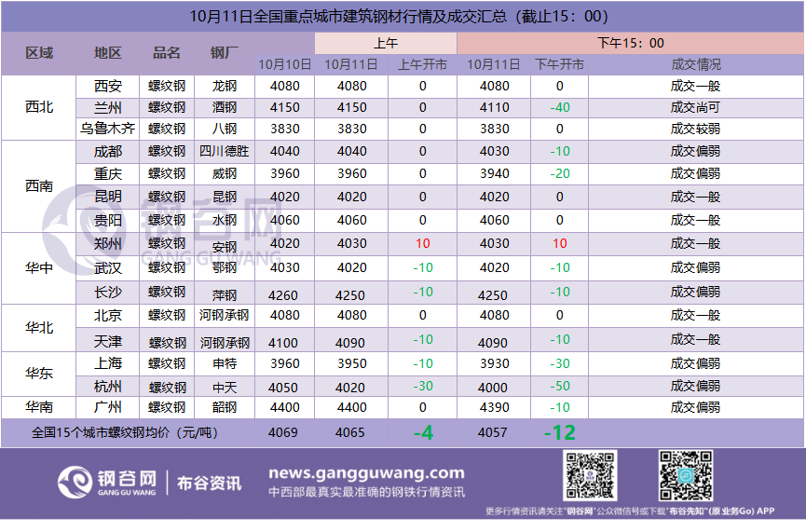Viewport: 806px width, 532px height.
Task: Click the 天津 city cell
Action: click(x=108, y=341)
